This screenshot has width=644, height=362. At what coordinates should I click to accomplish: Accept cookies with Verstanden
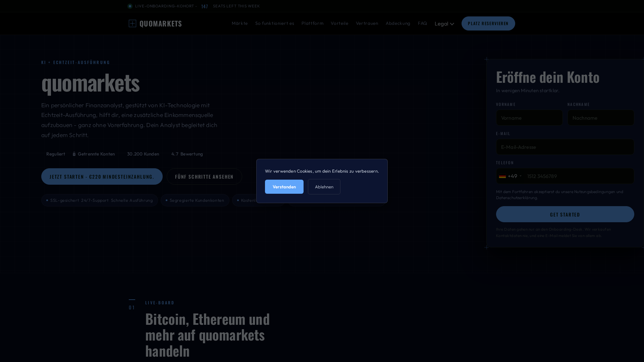pyautogui.click(x=284, y=187)
